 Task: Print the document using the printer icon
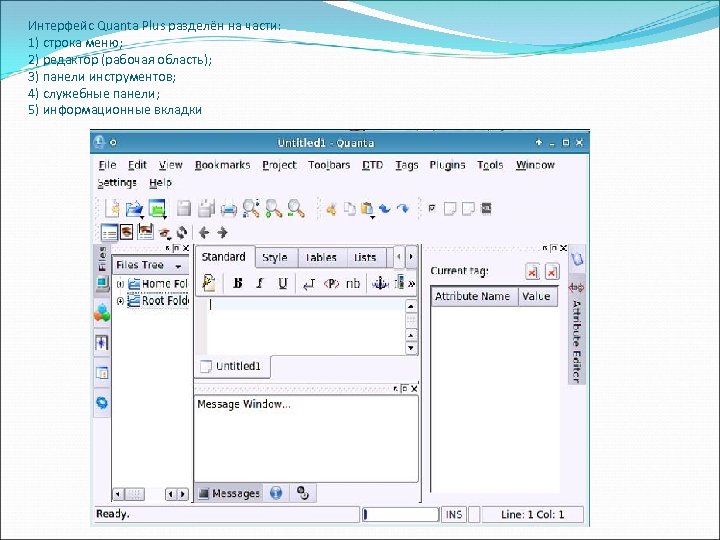(x=228, y=209)
